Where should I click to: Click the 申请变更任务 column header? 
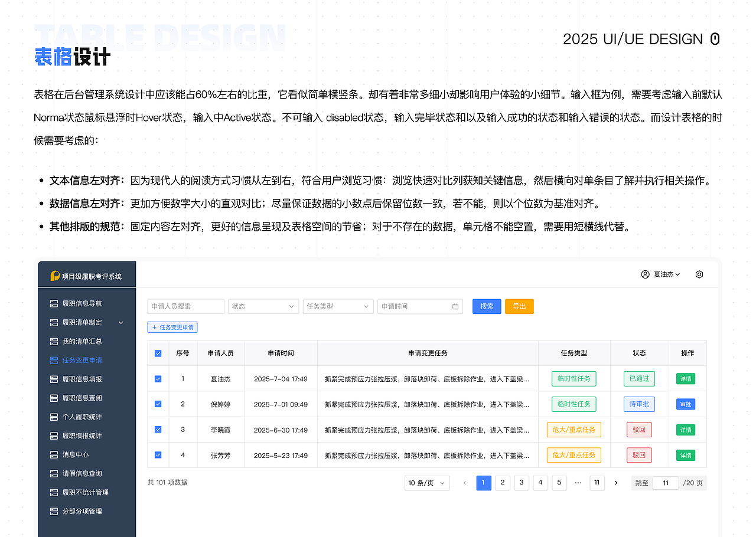click(428, 353)
